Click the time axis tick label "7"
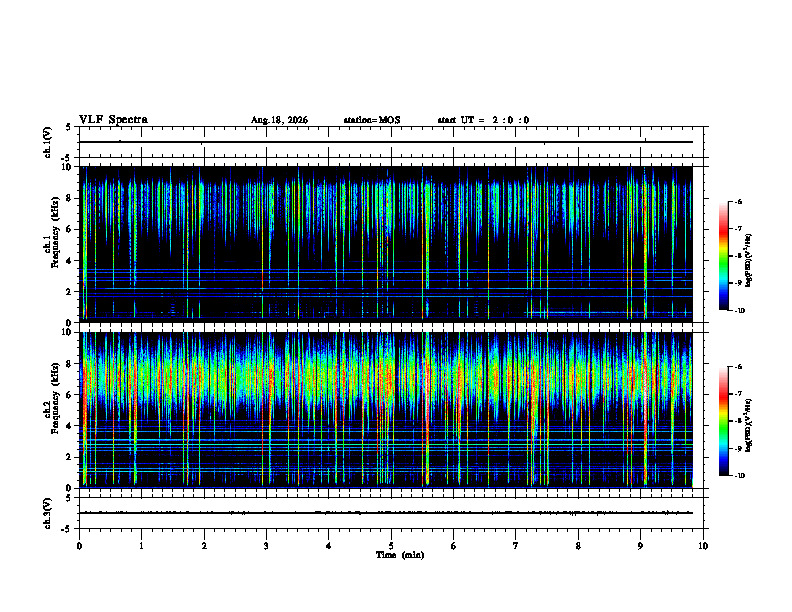This screenshot has width=792, height=612. click(x=516, y=546)
